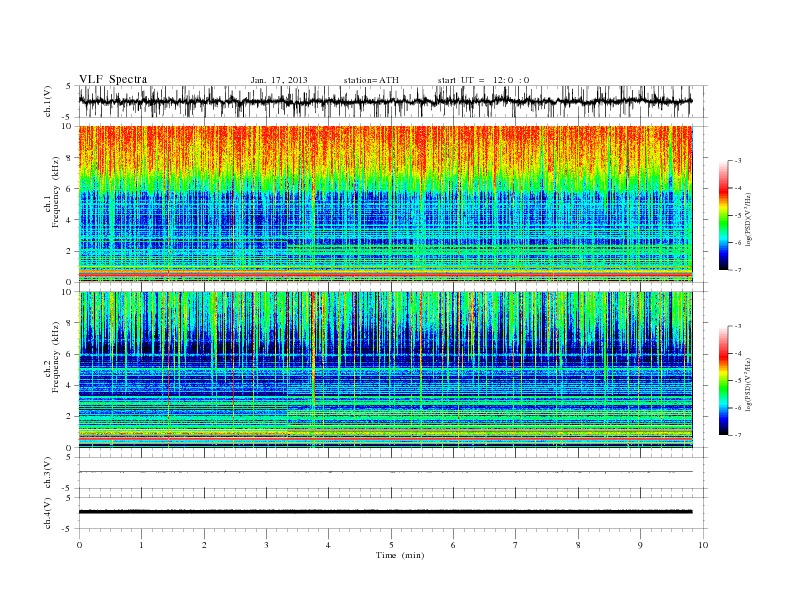792x612 pixels.
Task: Click the "ch.3(V)" waveform axis label
Action: click(x=48, y=472)
